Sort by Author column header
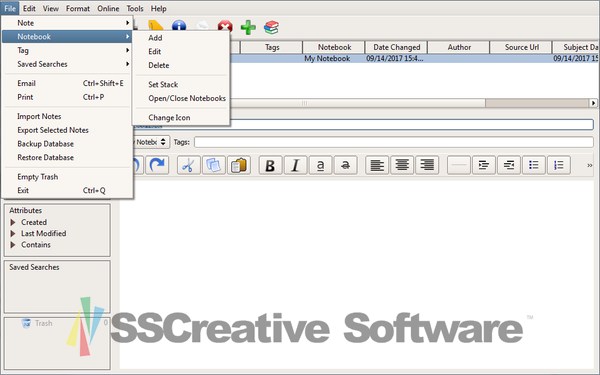The image size is (600, 375). [459, 47]
